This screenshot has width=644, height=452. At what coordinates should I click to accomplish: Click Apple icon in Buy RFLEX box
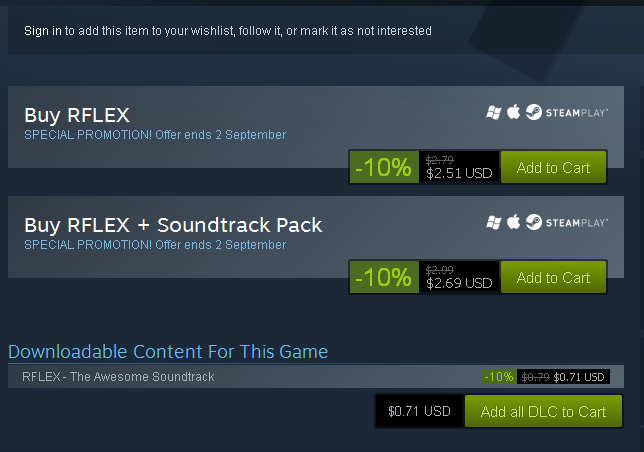coord(513,111)
